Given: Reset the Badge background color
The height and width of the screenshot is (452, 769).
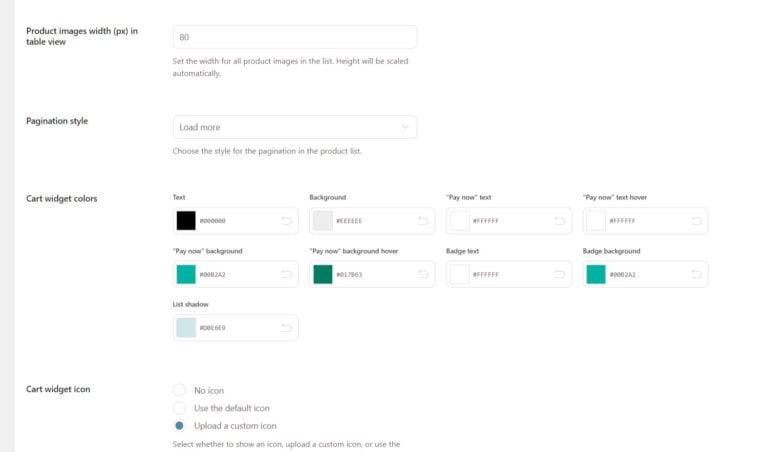Looking at the screenshot, I should (x=696, y=275).
